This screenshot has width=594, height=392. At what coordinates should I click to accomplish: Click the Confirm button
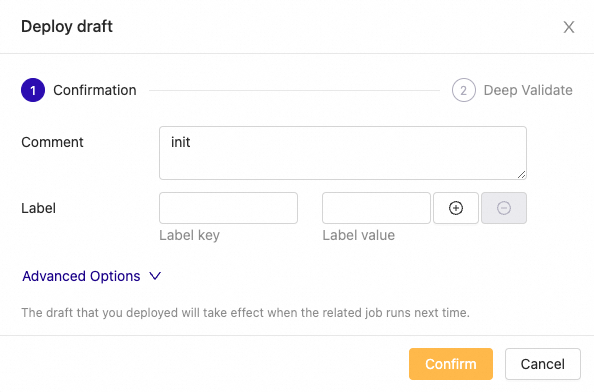click(x=451, y=364)
